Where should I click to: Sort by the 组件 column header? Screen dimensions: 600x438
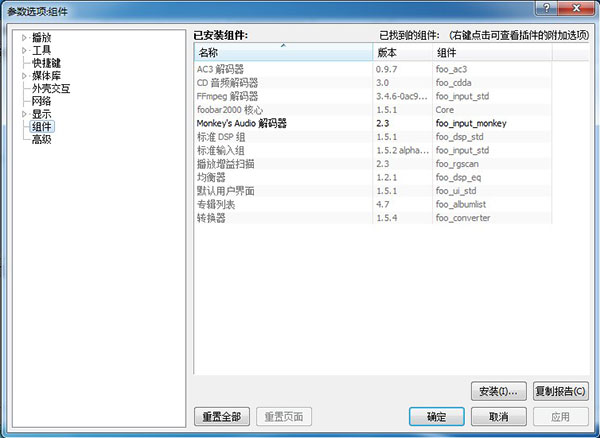coord(492,52)
